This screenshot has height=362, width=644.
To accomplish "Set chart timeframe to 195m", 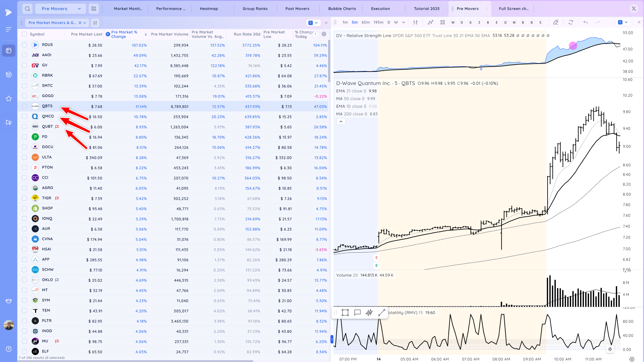I will coord(378,23).
